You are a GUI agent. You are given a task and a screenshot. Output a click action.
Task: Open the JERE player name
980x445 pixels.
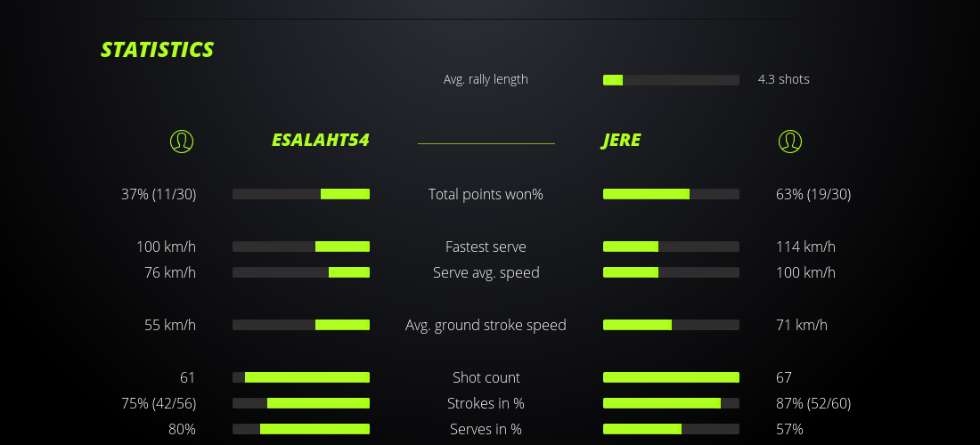point(621,141)
